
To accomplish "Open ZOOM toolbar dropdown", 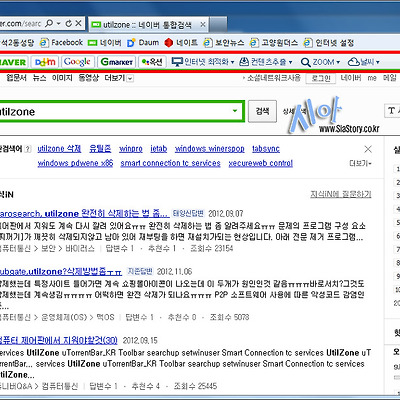I will coord(320,62).
